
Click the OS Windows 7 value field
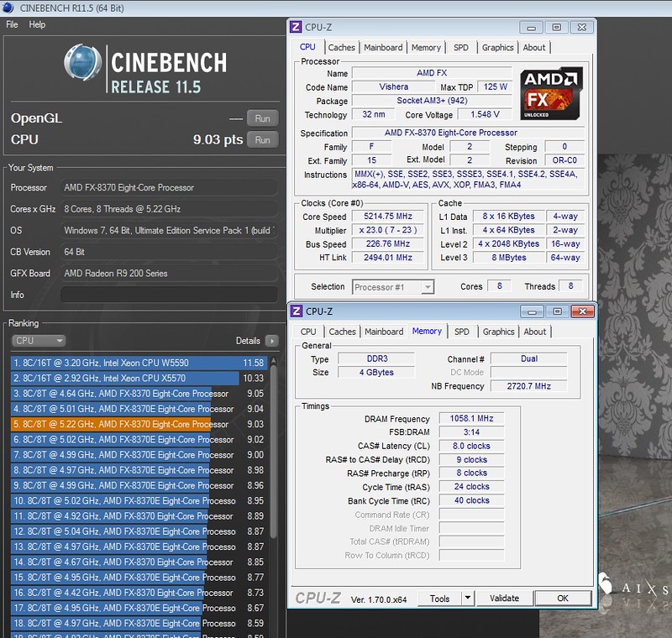(169, 231)
